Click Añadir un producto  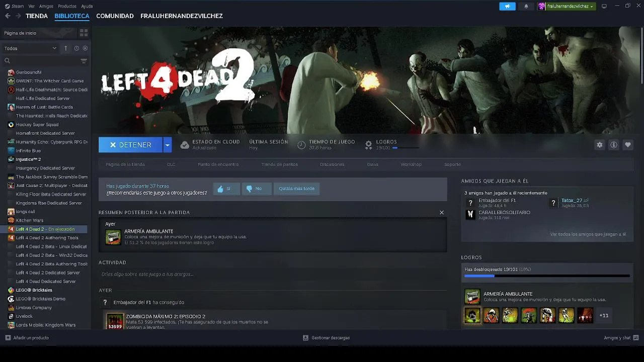click(27, 338)
